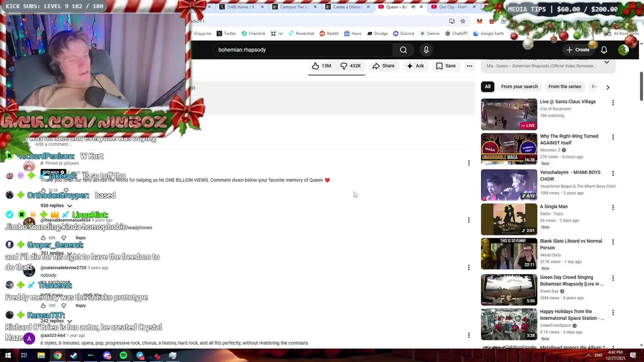The width and height of the screenshot is (644, 362).
Task: Open the Google Earth bookmark
Action: [488, 34]
